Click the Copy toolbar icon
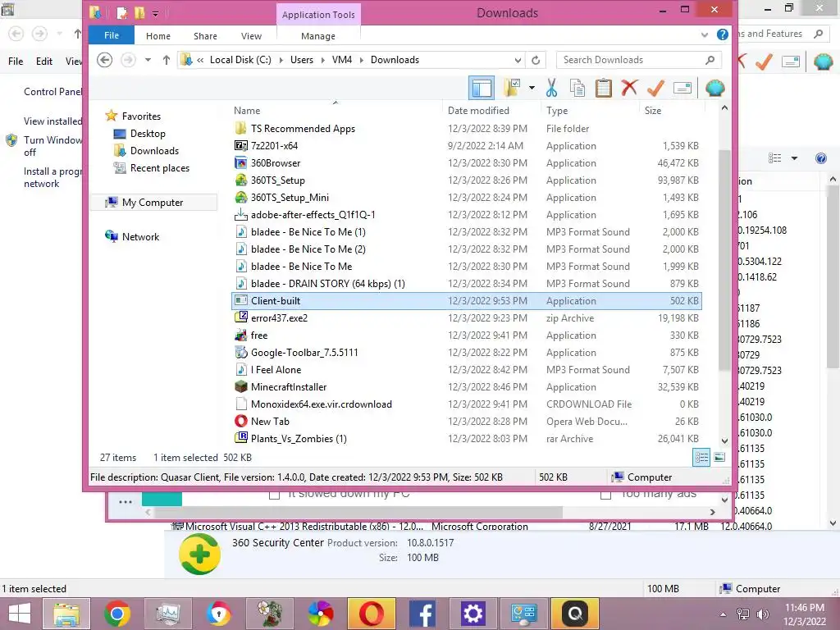Screen dimensions: 840x630 (x=577, y=88)
